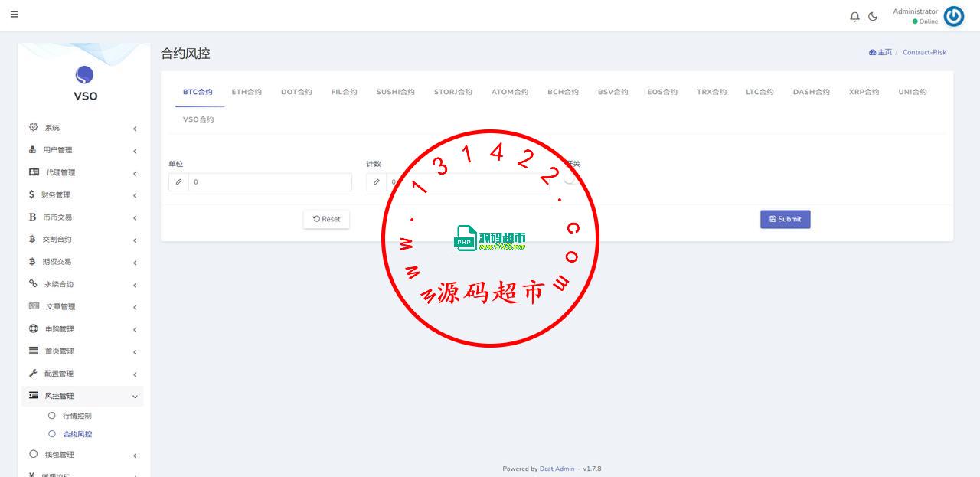Viewport: 980px width, 477px height.
Task: Select the LTC合约 tab
Action: click(x=759, y=92)
